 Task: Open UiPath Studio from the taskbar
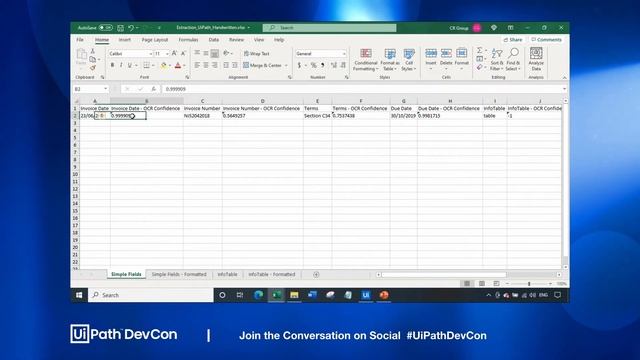point(366,295)
